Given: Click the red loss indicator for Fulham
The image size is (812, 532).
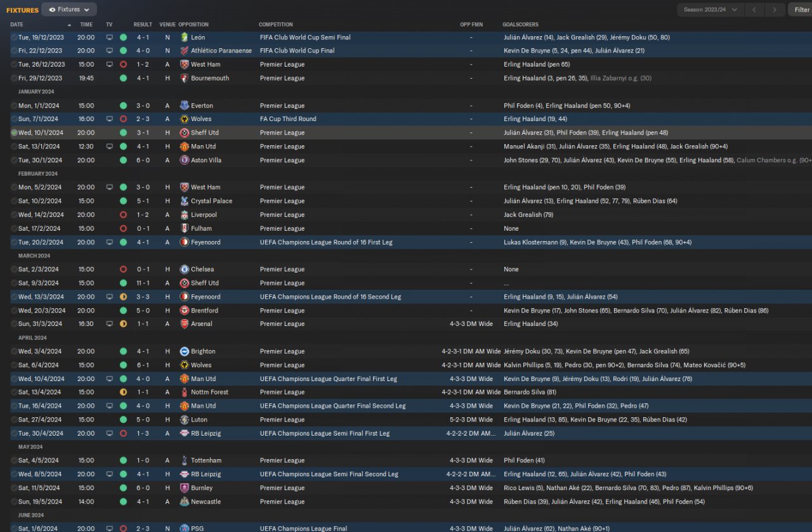Looking at the screenshot, I should pos(123,228).
